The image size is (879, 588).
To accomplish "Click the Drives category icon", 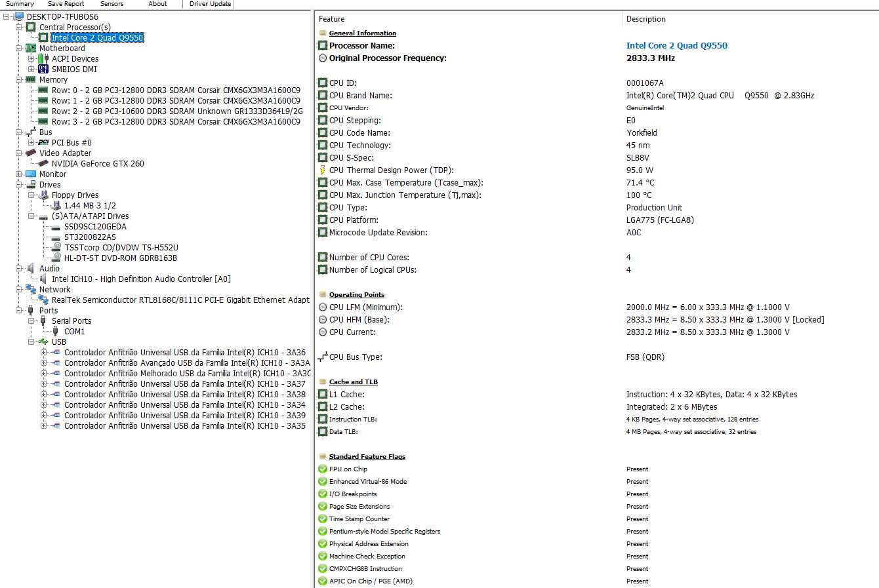I will [x=31, y=185].
